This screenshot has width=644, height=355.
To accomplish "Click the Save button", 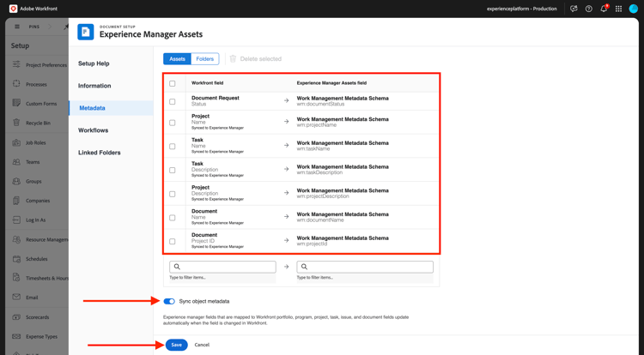I will tap(176, 345).
